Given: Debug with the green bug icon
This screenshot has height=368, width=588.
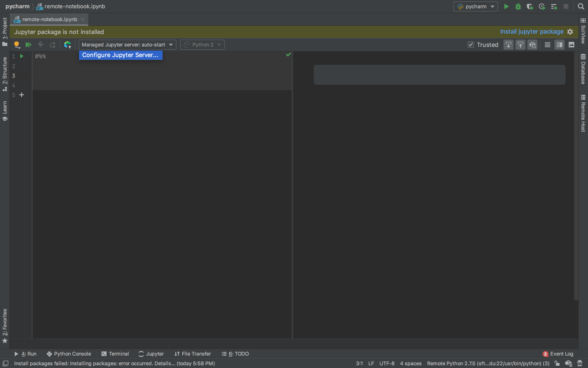Looking at the screenshot, I should (x=518, y=6).
